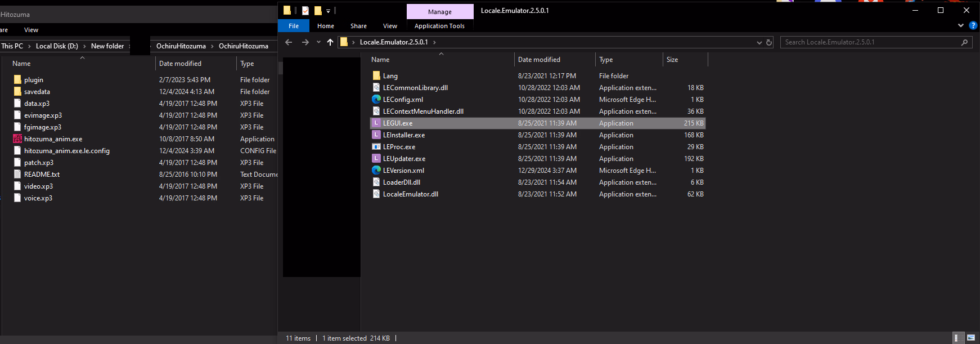Open the Home ribbon tab
The image size is (980, 344).
pos(325,26)
